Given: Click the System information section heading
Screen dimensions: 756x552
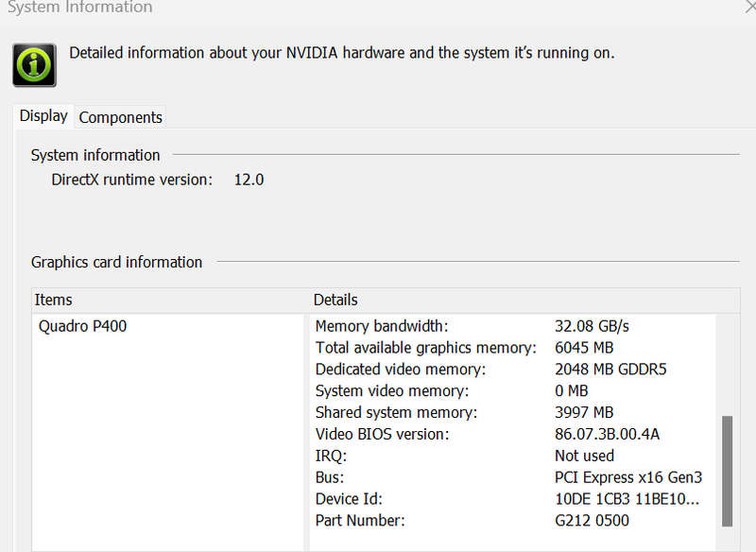Looking at the screenshot, I should (x=95, y=155).
